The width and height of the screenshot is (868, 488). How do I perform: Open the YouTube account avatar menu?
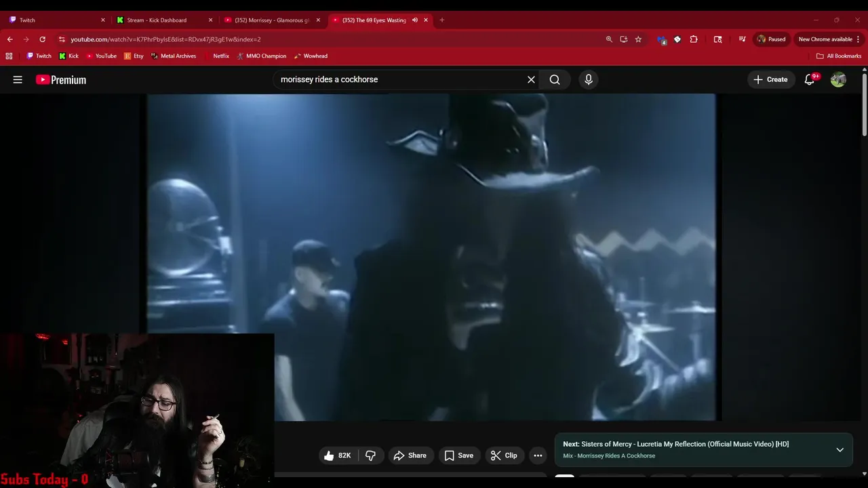pos(838,79)
